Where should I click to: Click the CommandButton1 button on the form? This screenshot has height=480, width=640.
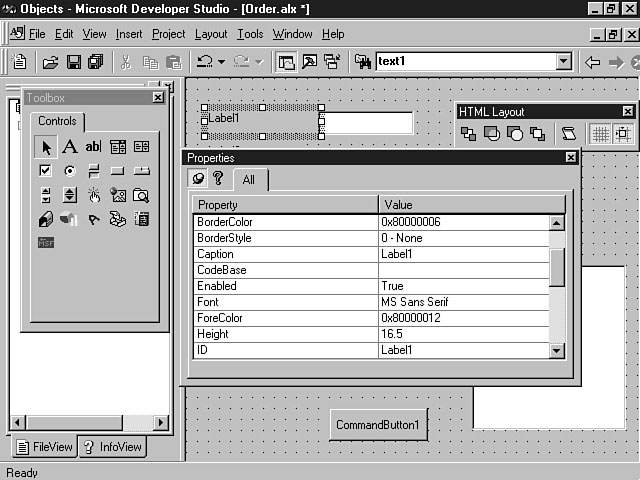pyautogui.click(x=378, y=425)
